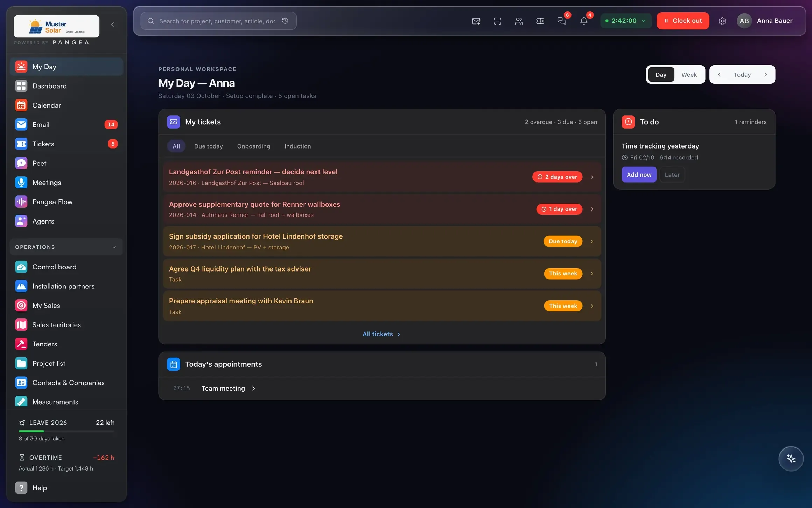Viewport: 812px width, 508px height.
Task: Select the Due today tab
Action: coord(208,146)
